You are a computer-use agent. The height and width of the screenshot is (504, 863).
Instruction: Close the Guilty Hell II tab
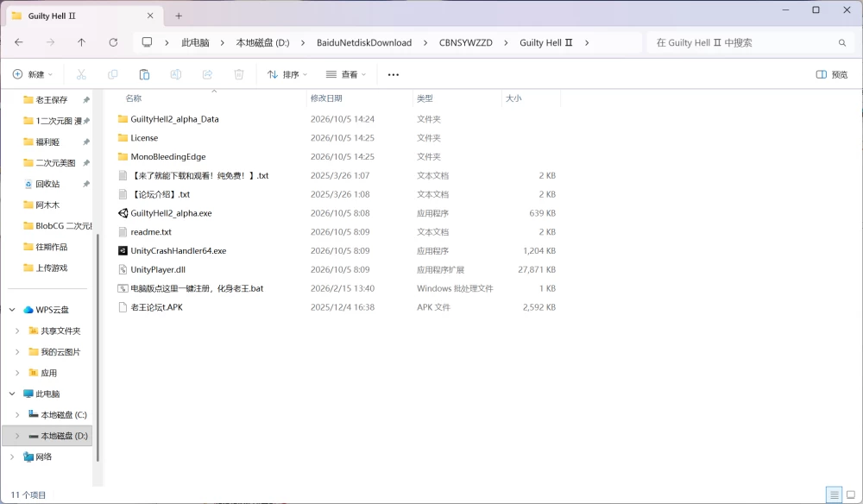click(x=150, y=16)
